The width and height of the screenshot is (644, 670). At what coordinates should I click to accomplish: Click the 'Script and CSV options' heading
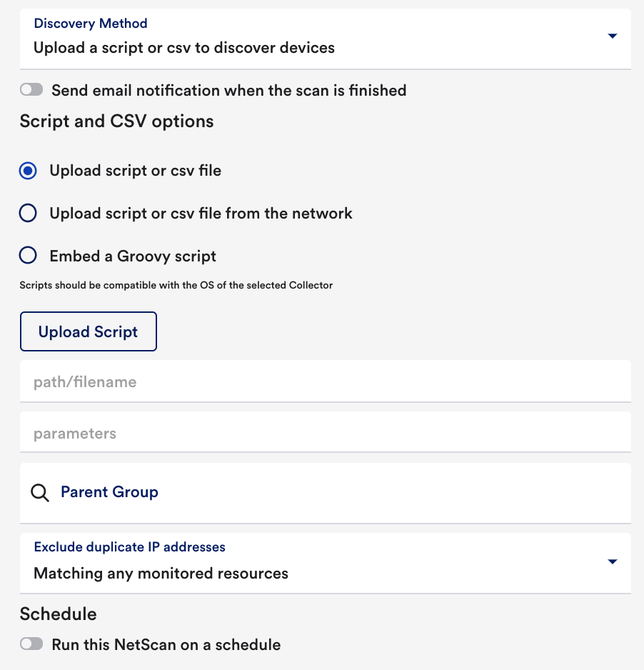tap(116, 121)
